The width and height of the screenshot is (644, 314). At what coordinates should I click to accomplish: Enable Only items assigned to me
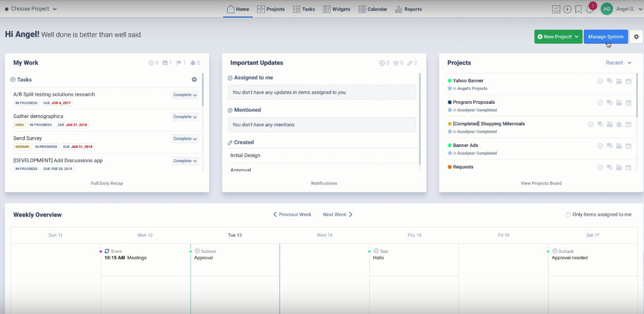coord(568,215)
